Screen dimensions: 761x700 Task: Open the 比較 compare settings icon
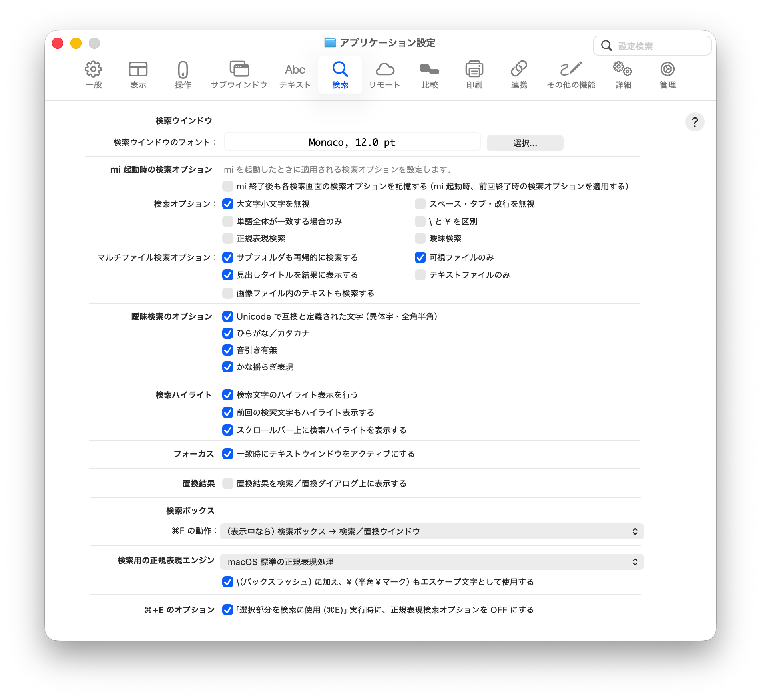430,70
